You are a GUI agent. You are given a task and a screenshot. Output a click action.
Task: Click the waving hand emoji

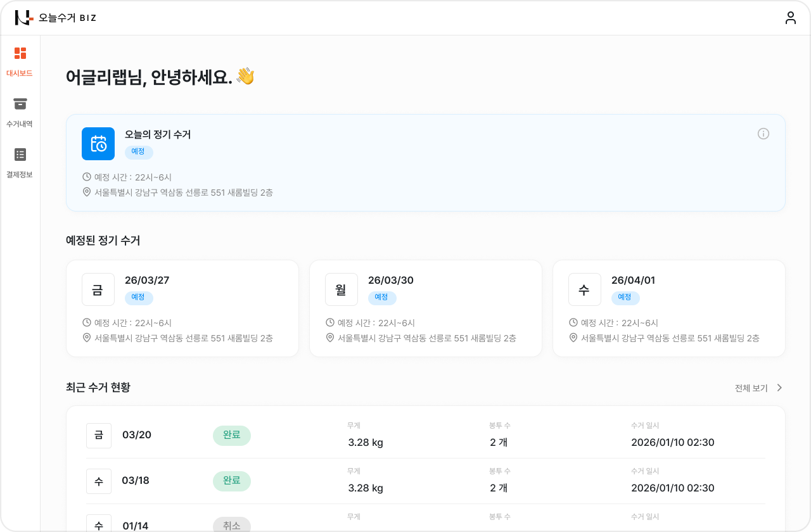tap(245, 77)
